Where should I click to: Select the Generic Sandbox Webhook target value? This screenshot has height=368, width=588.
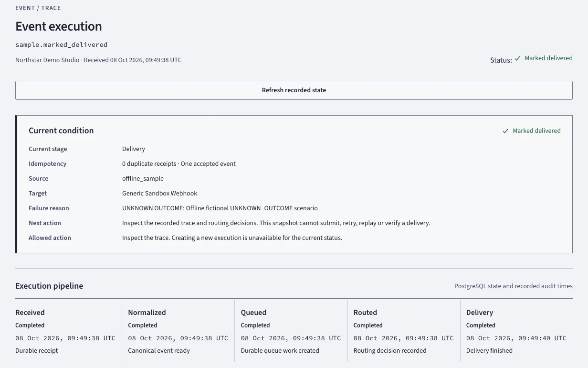tap(159, 194)
